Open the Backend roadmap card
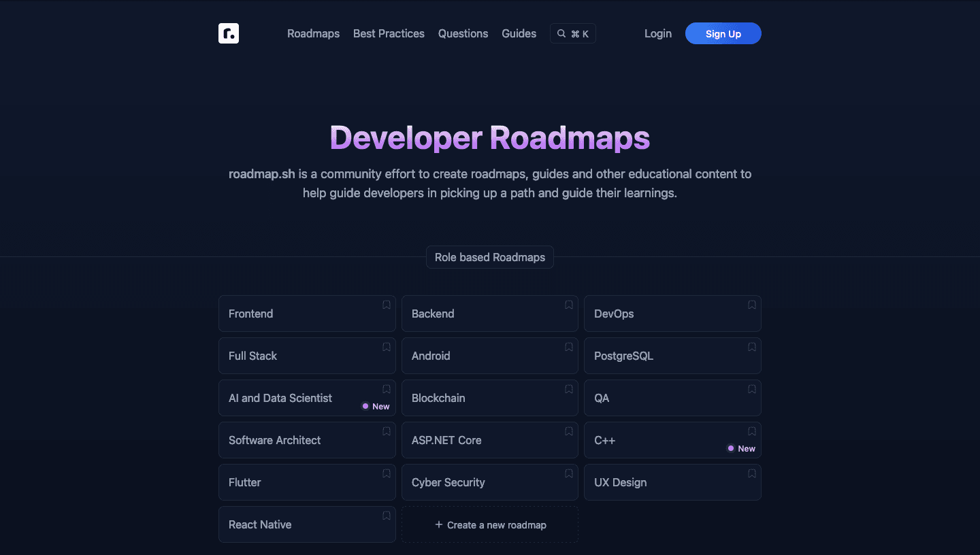This screenshot has width=980, height=555. point(490,314)
